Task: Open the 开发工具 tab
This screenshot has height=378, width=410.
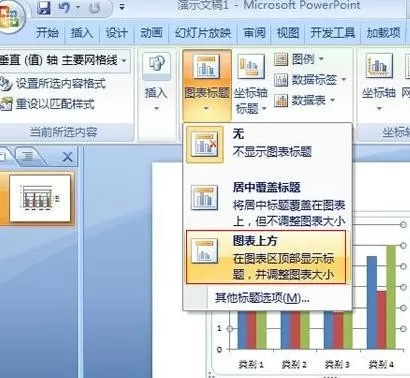Action: 333,33
